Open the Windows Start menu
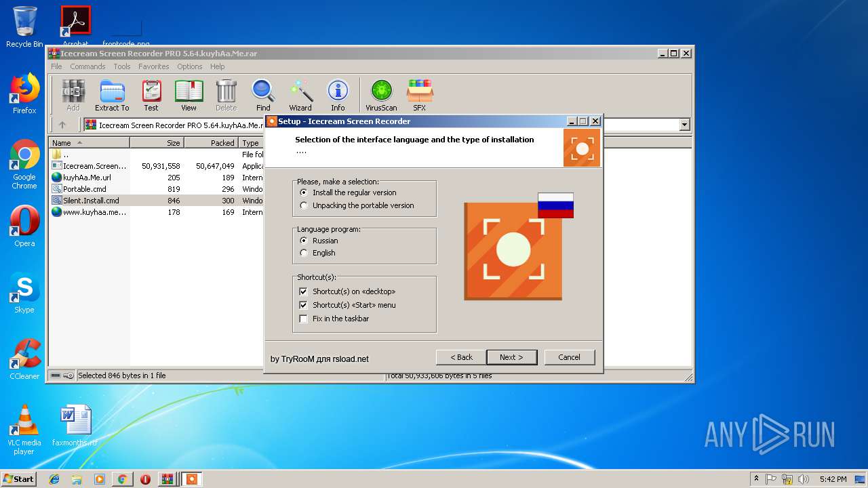The height and width of the screenshot is (488, 868). [x=19, y=479]
